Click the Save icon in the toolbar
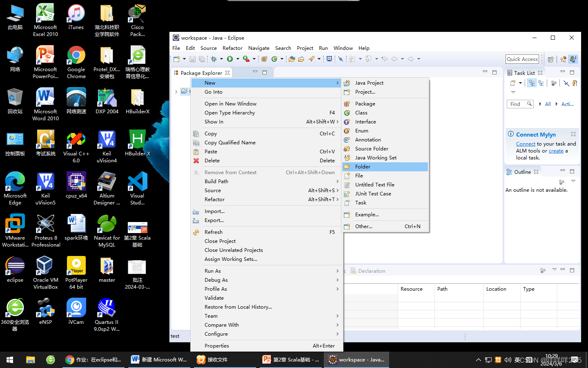588x368 pixels. coord(193,59)
